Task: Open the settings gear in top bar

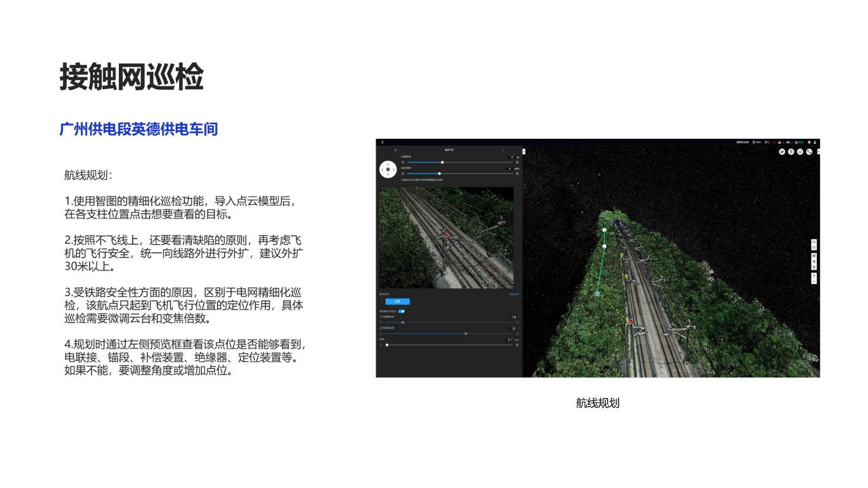Action: coord(809,143)
